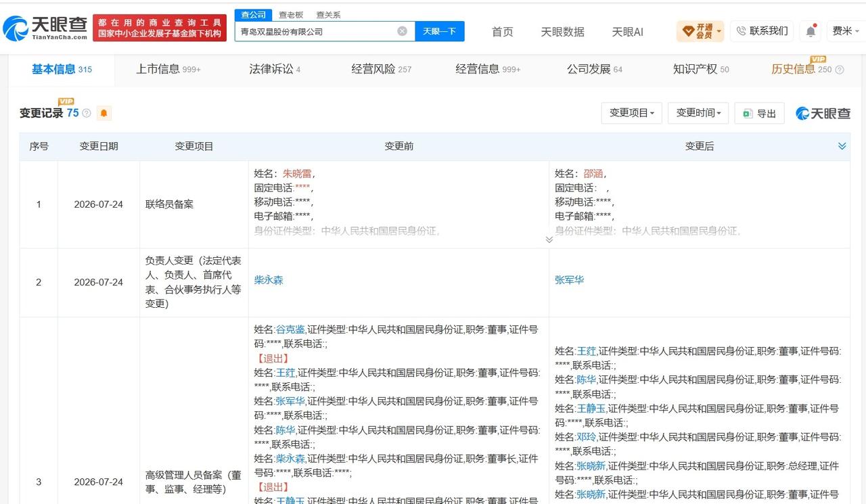The image size is (866, 504).
Task: Open the 法律诉讼 tab
Action: 275,69
